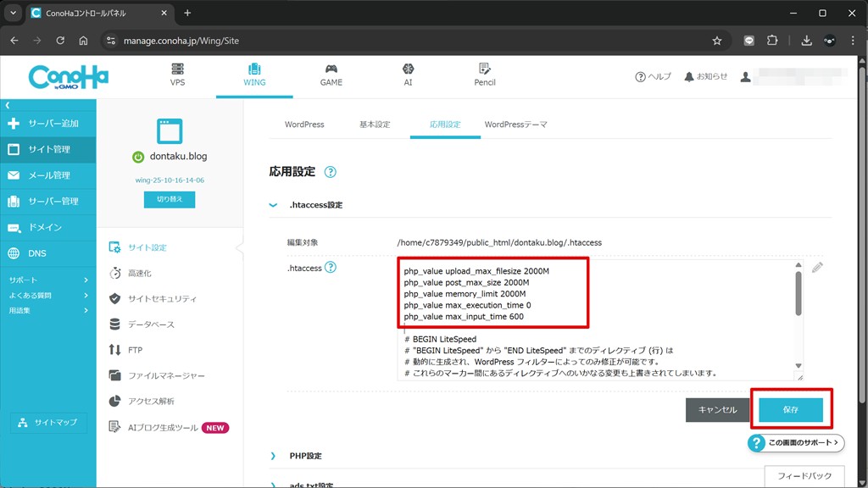Bookmark page with star icon
Viewport: 868px width, 488px height.
(717, 41)
